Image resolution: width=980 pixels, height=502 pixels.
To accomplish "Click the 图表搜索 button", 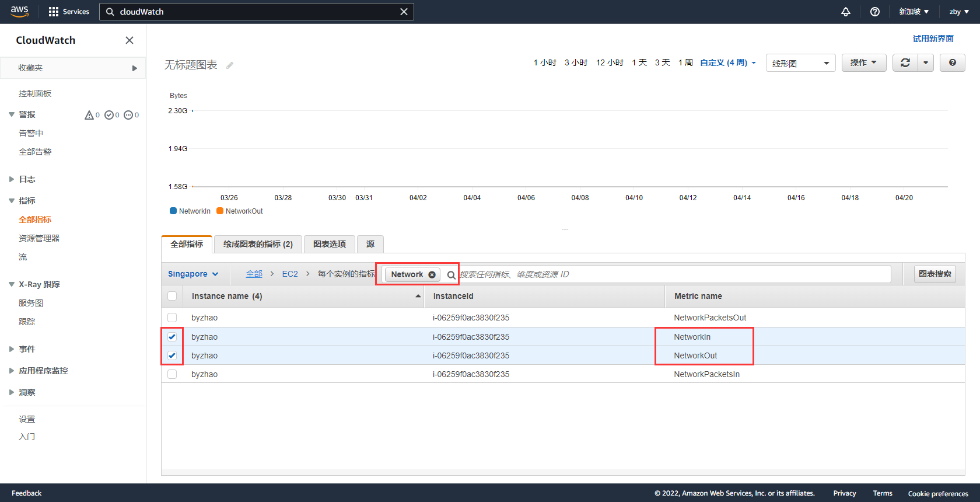I will click(x=935, y=274).
